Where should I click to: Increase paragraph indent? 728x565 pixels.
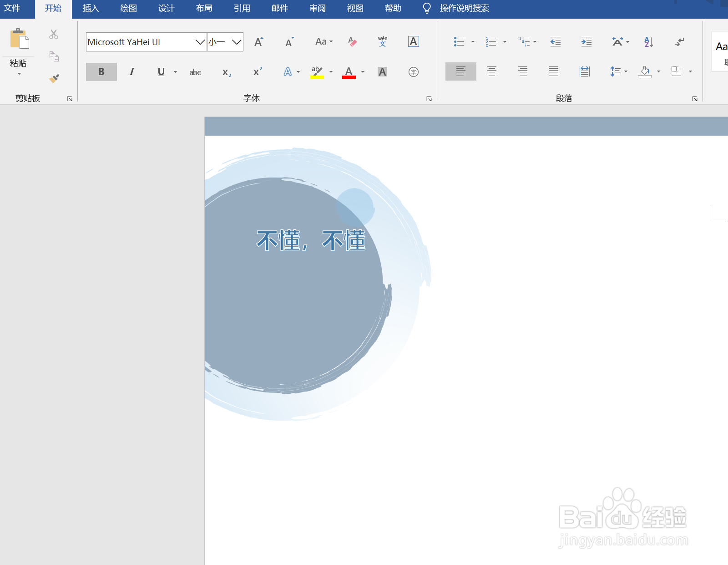(x=586, y=42)
